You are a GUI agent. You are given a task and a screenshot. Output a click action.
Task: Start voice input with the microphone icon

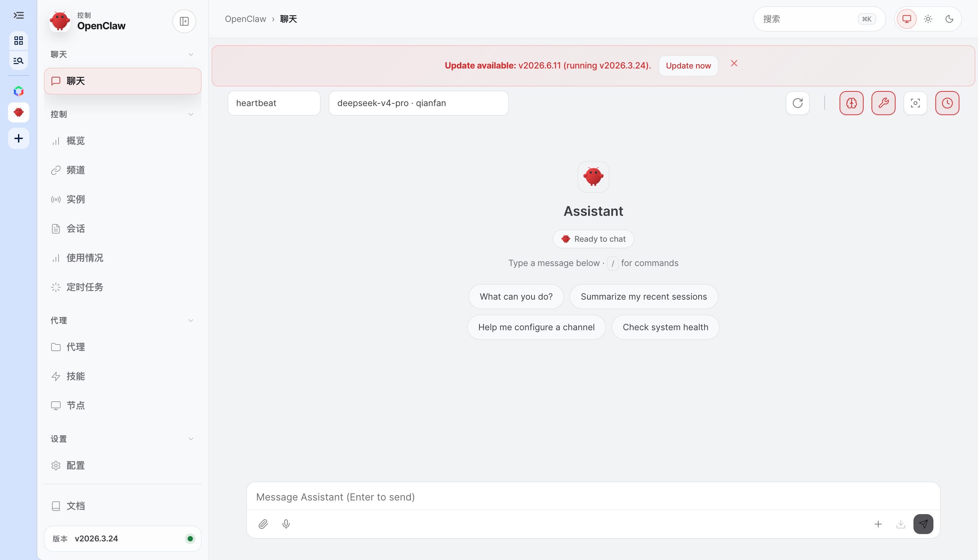[286, 524]
